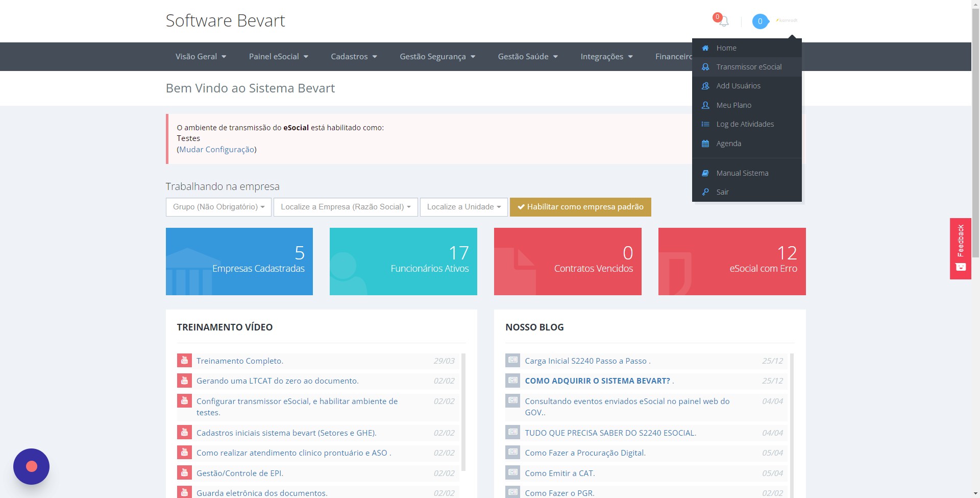Open Gestão/Controle de EPI video link

pos(240,473)
